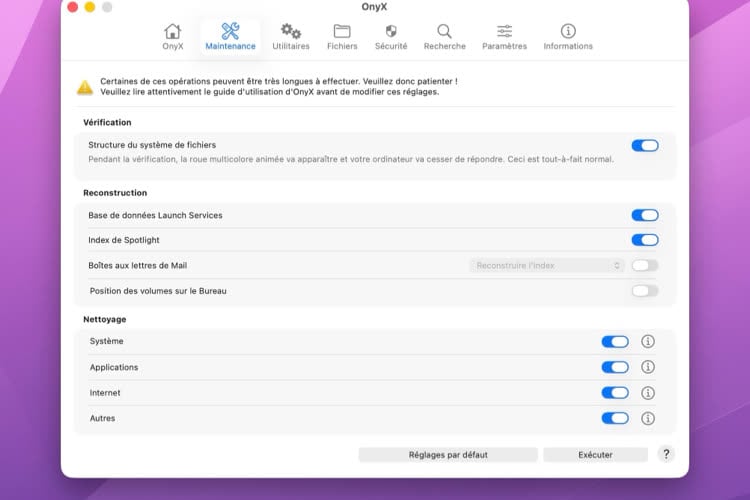Toggle Base de données Launch Services
The image size is (750, 500).
tap(645, 215)
